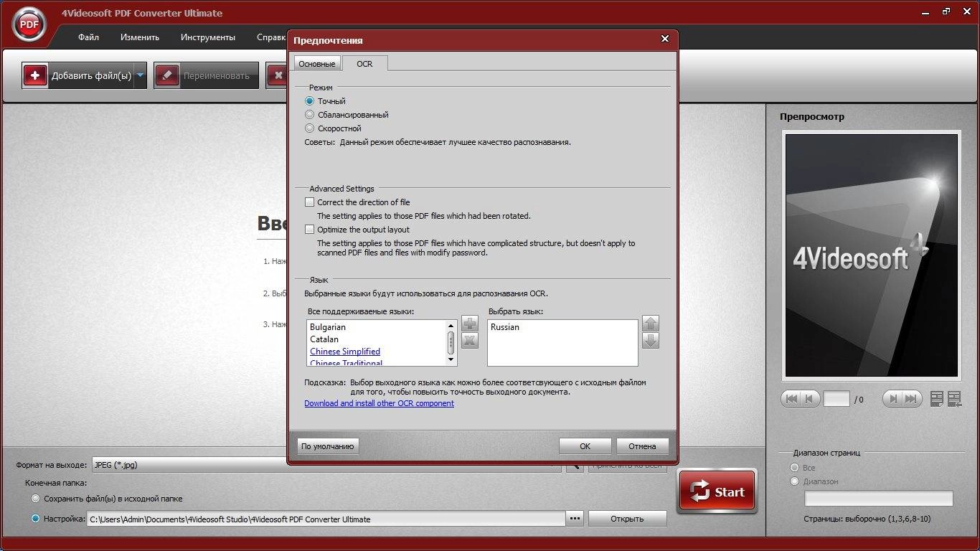Click the page view icon with arrow
The width and height of the screenshot is (980, 551).
[x=954, y=399]
